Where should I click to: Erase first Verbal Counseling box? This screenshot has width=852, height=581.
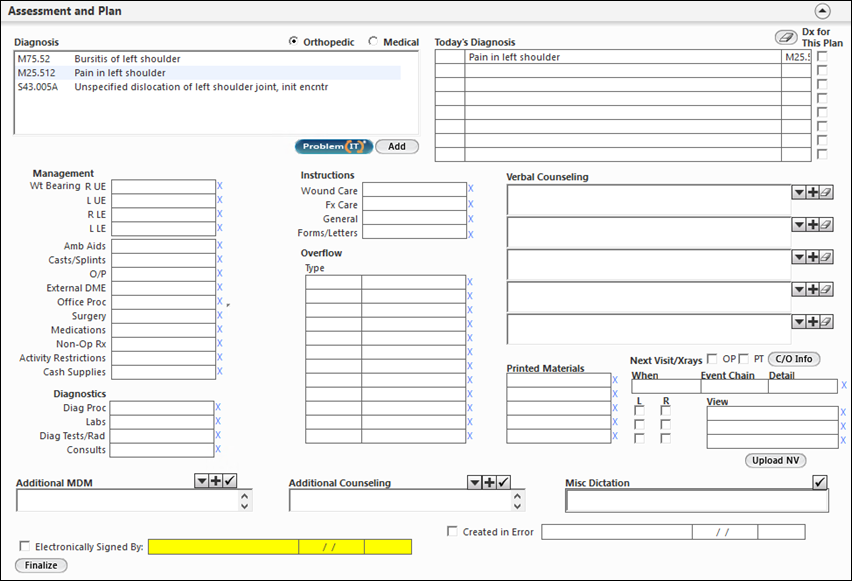pos(826,192)
